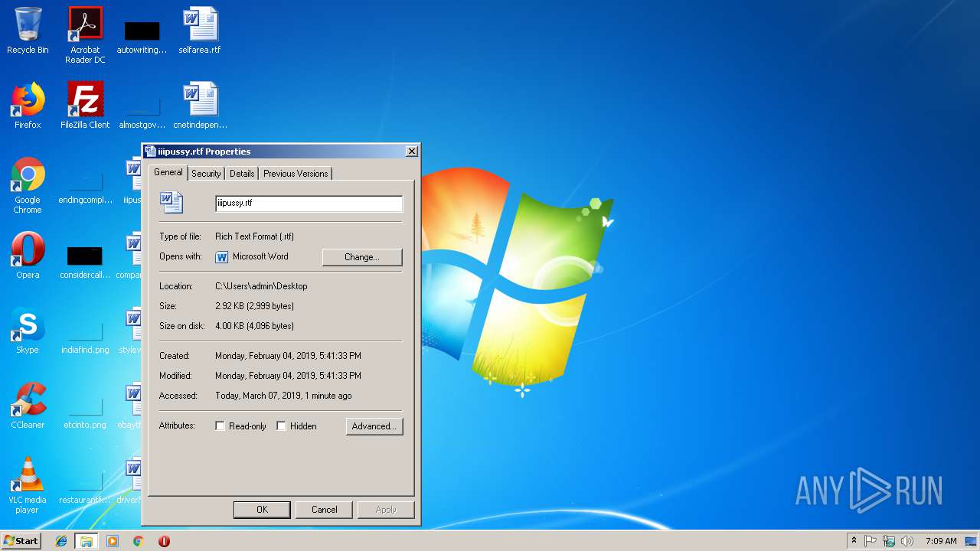Image resolution: width=980 pixels, height=551 pixels.
Task: Select the considercall... desktop file
Action: click(x=85, y=260)
